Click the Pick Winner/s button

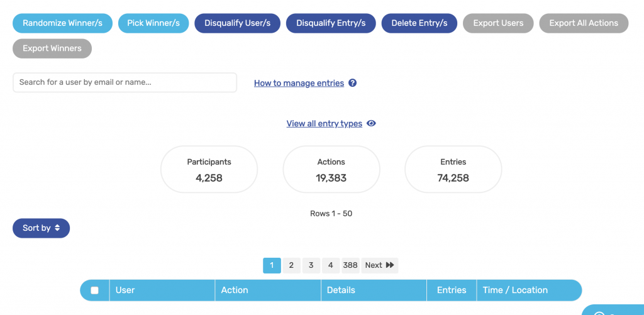coord(153,23)
